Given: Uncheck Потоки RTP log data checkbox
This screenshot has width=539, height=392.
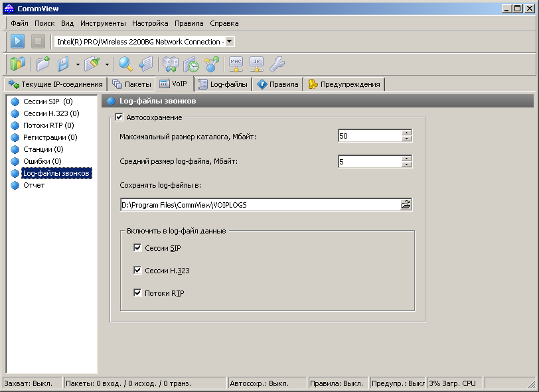Looking at the screenshot, I should pyautogui.click(x=137, y=293).
